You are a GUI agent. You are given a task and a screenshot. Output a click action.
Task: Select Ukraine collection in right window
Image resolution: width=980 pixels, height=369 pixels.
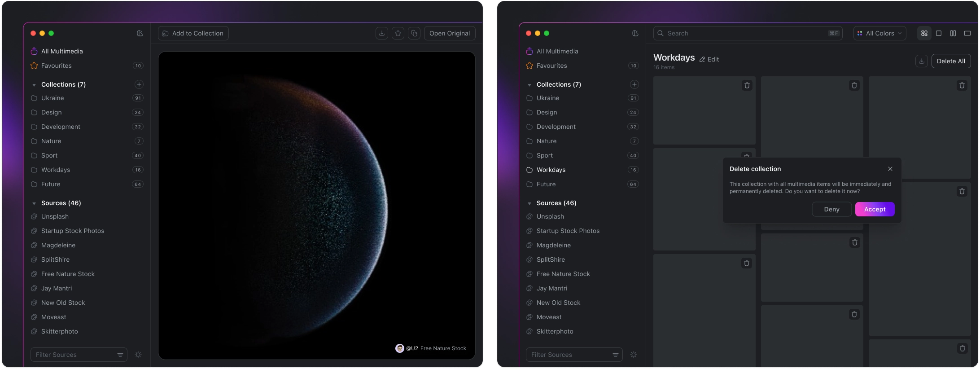coord(582,98)
